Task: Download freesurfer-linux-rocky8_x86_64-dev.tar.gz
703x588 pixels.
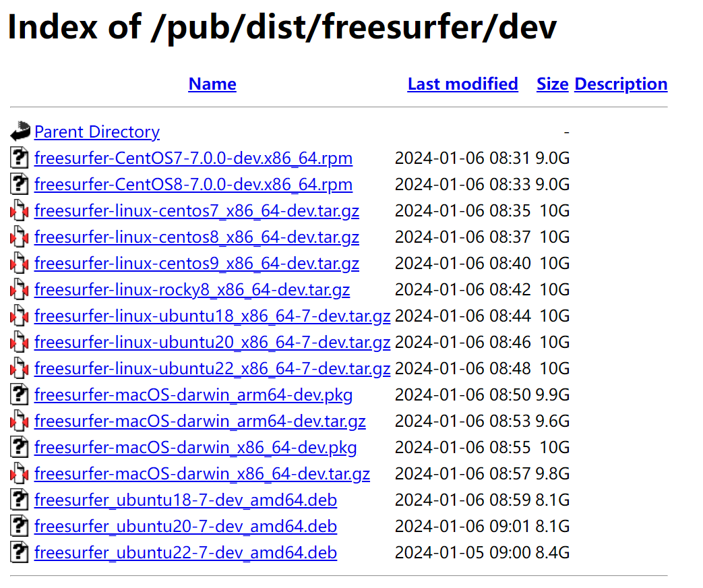Action: click(192, 290)
